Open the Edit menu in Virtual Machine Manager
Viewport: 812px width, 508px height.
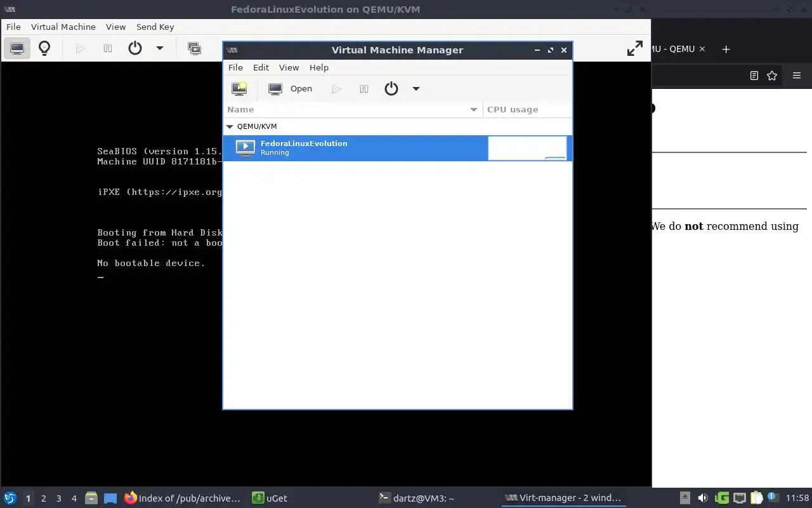pos(261,67)
